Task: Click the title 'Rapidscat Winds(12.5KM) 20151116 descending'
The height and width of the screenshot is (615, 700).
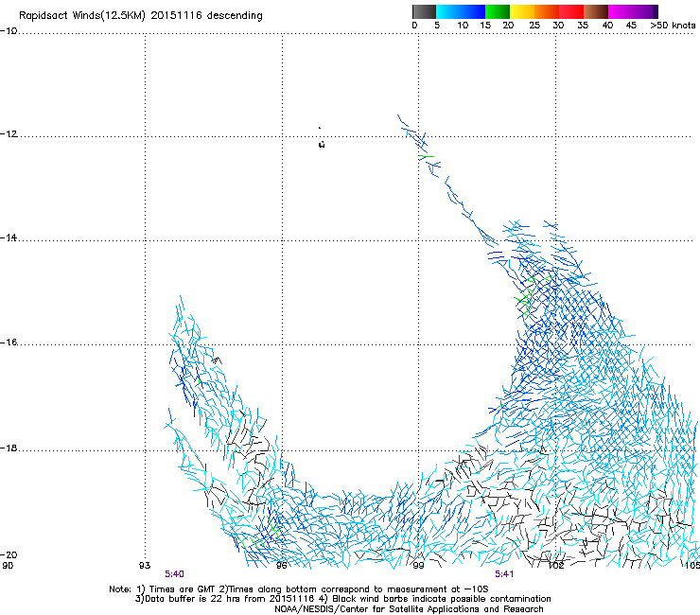Action: point(141,15)
